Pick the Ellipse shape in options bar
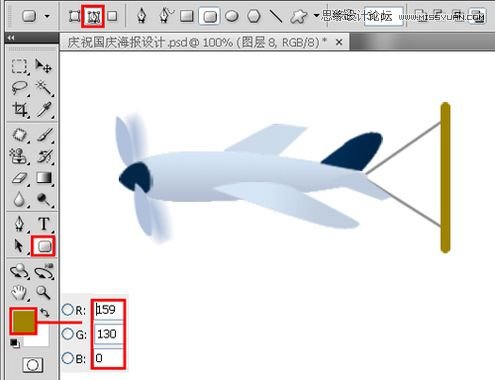 pyautogui.click(x=232, y=16)
